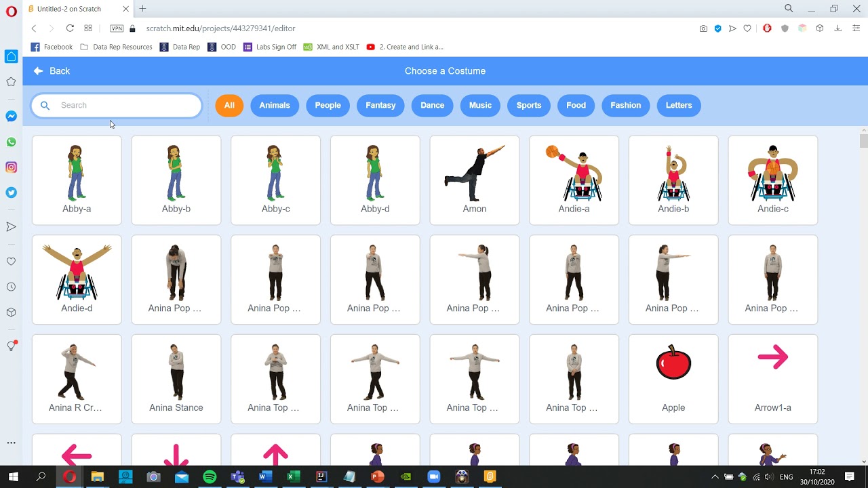
Task: Filter costumes by Fashion
Action: pyautogui.click(x=625, y=105)
